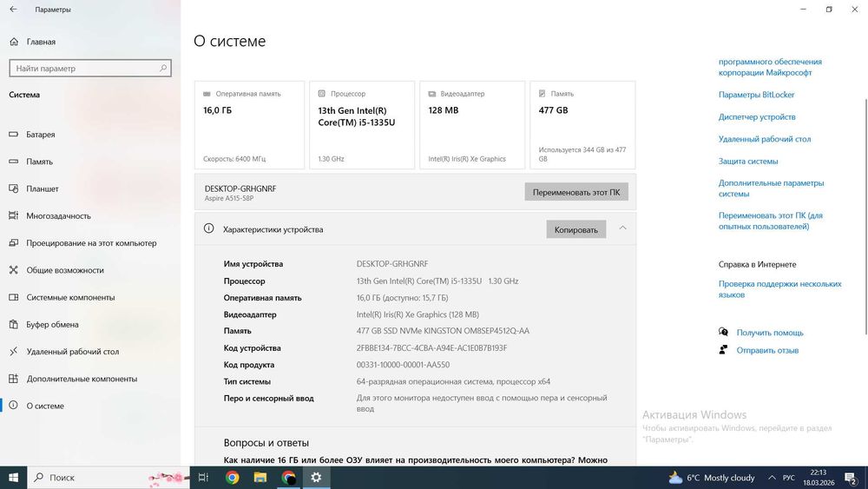Select the Дополнительные компоненты icon
Viewport: 868px width, 489px height.
pos(14,378)
